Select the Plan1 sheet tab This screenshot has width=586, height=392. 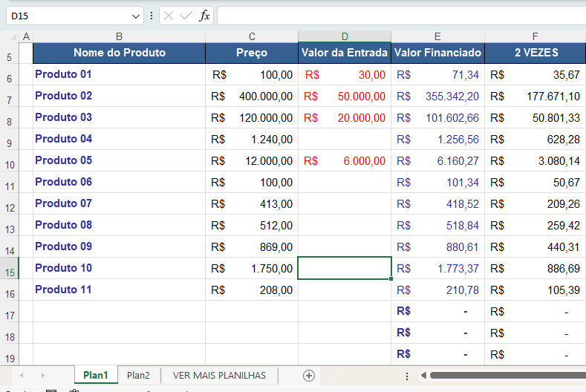[95, 376]
